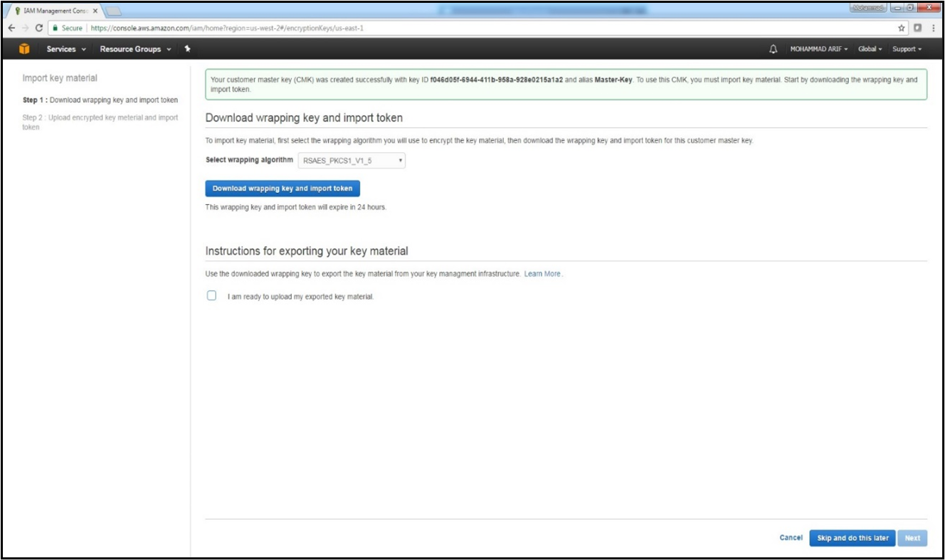Viewport: 945px width, 560px height.
Task: Click the Chrome profile name button
Action: point(868,7)
